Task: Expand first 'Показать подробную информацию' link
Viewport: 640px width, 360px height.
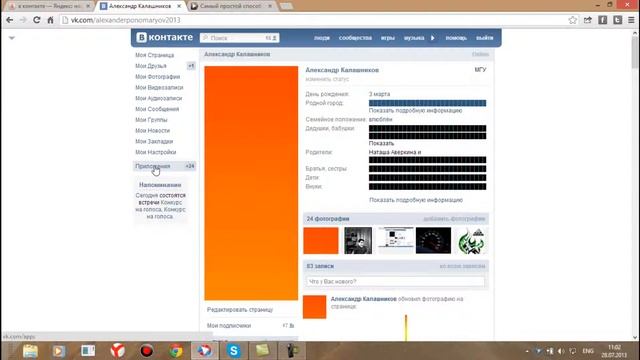Action: (x=416, y=111)
